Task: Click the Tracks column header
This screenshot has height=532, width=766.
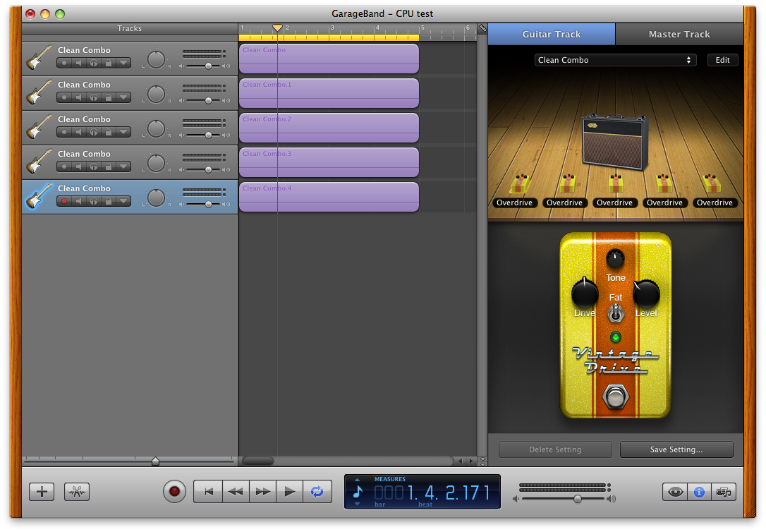Action: pos(130,28)
